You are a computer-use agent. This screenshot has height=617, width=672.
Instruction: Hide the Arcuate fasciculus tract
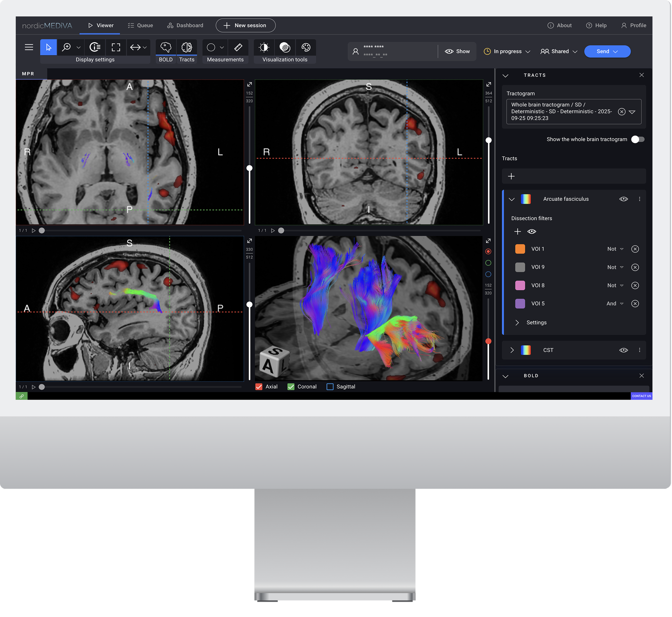[623, 199]
